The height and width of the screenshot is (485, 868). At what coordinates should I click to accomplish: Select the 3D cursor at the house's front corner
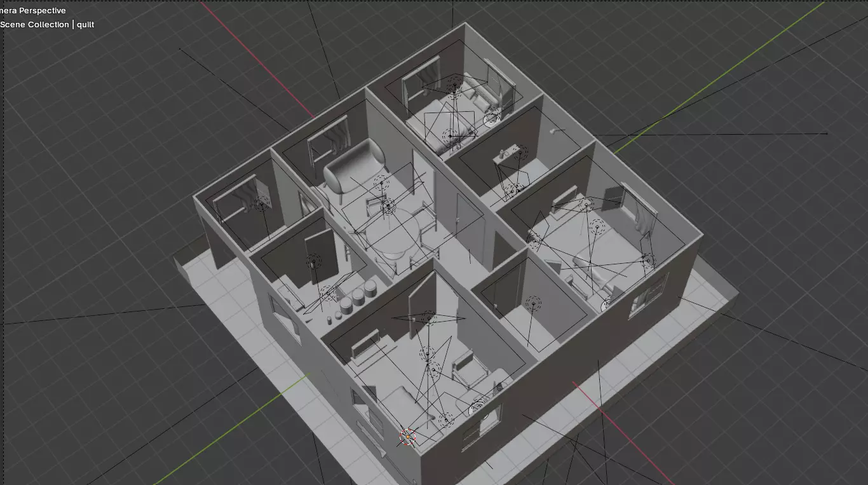407,437
